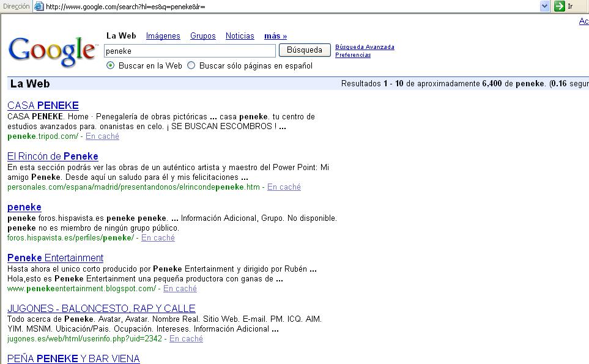View the cached copy of peneke.tripod.com
Screen dimensions: 589x364
tap(102, 136)
